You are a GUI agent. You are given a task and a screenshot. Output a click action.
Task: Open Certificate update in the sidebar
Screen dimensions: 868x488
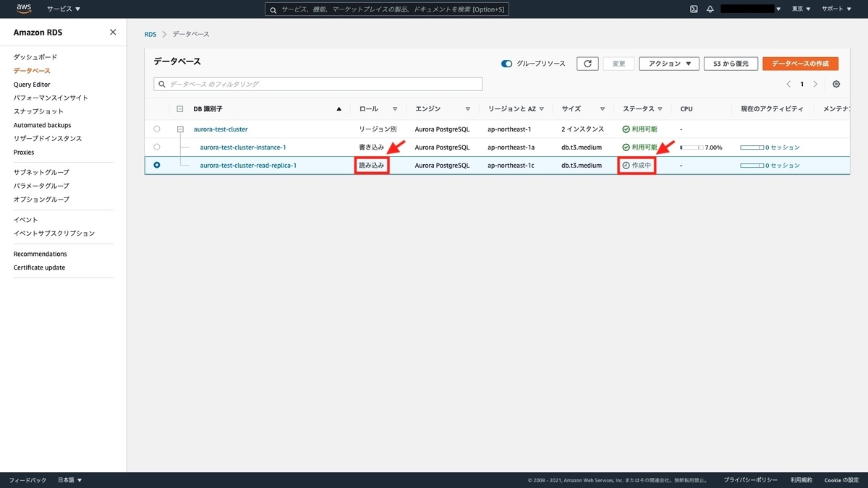pyautogui.click(x=39, y=267)
